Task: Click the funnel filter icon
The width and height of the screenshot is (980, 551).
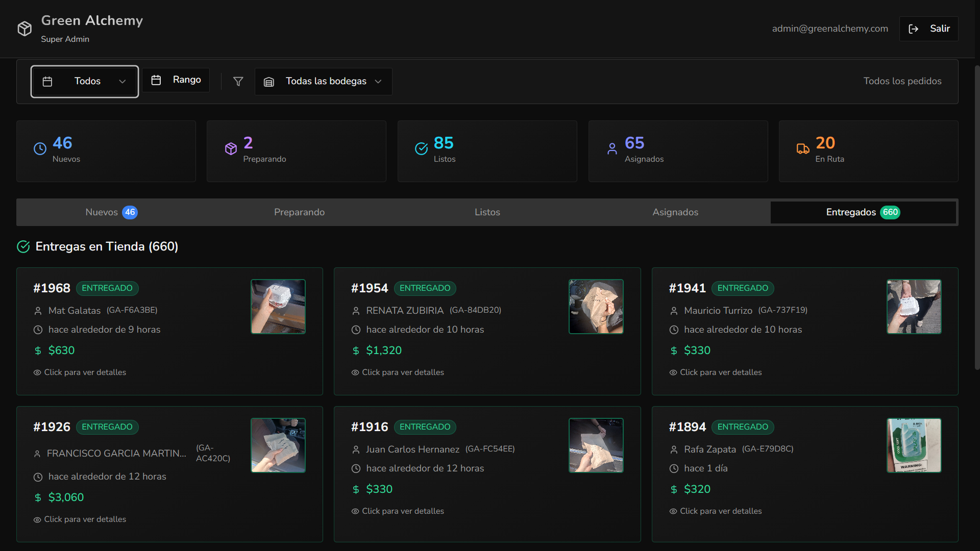Action: [x=238, y=81]
